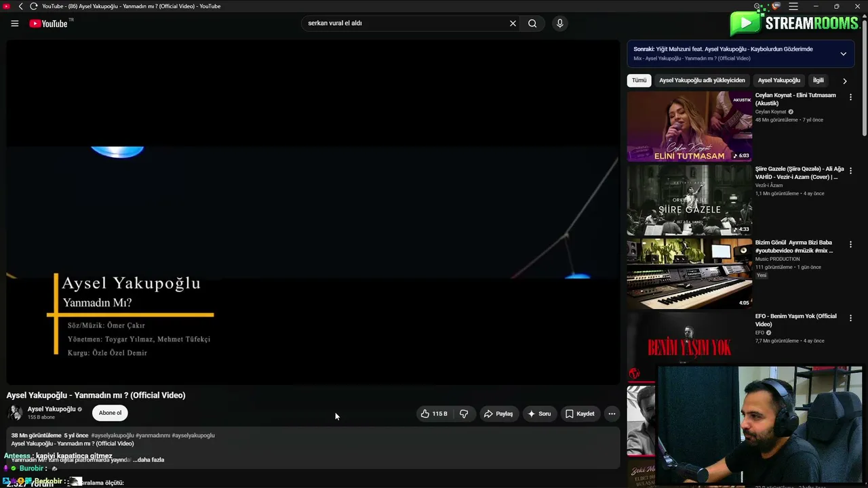The height and width of the screenshot is (488, 868).
Task: Click "Yiğit Mahzuni feat. Aysel Yakupoğlu" up-next title
Action: tap(723, 49)
